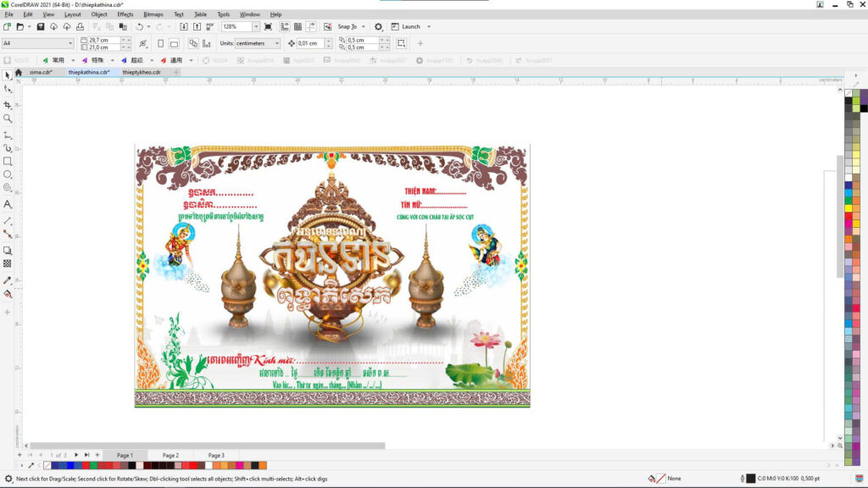
Task: Pick the blue swatch in document palette
Action: 70,465
